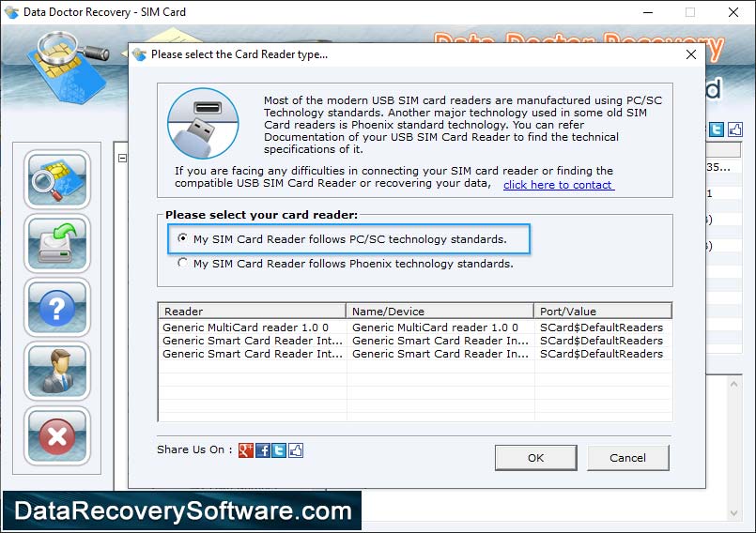Click the red X Exit icon in sidebar

tap(57, 435)
